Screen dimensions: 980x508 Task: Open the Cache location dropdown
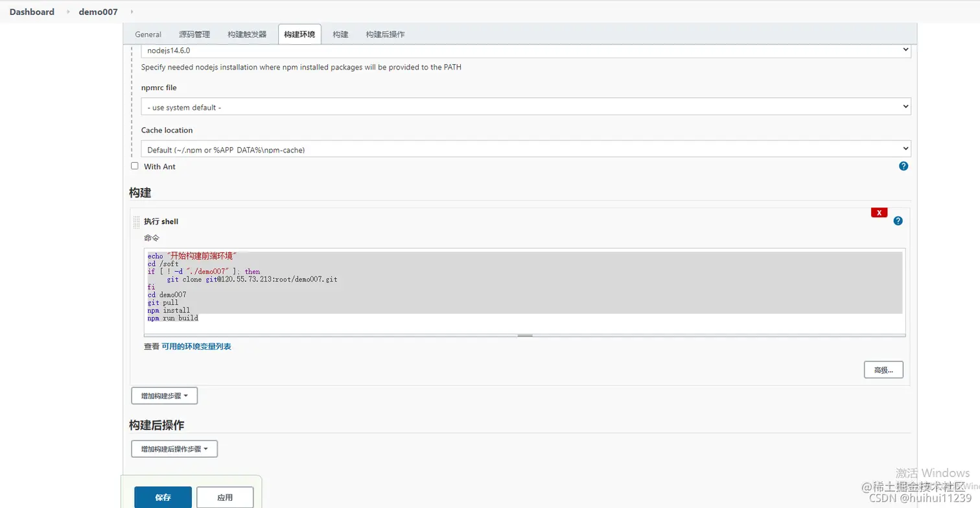point(526,149)
